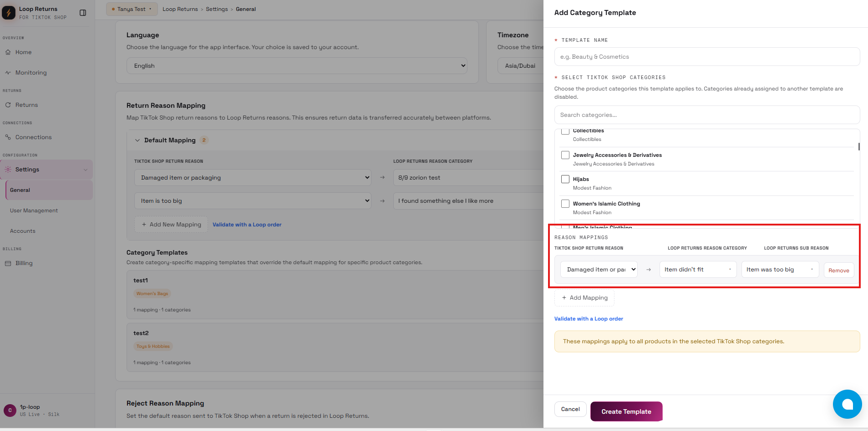Open the Item is too big dropdown
This screenshot has width=868, height=431.
[x=253, y=201]
